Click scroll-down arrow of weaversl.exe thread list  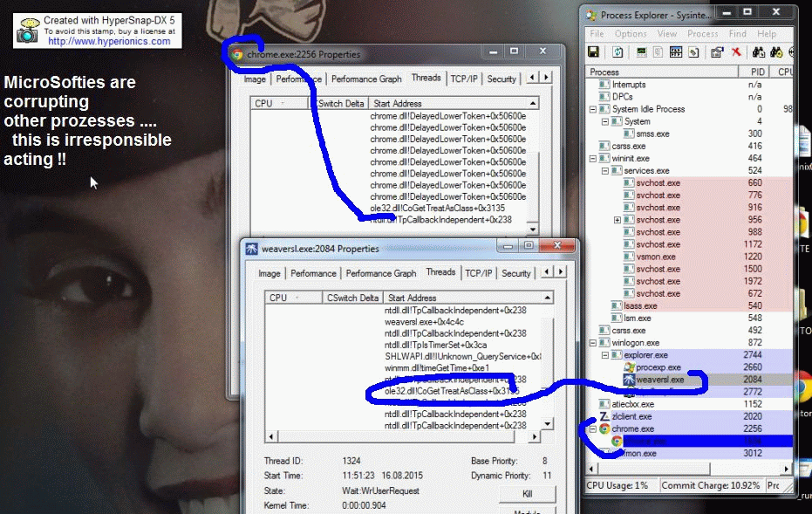(548, 424)
